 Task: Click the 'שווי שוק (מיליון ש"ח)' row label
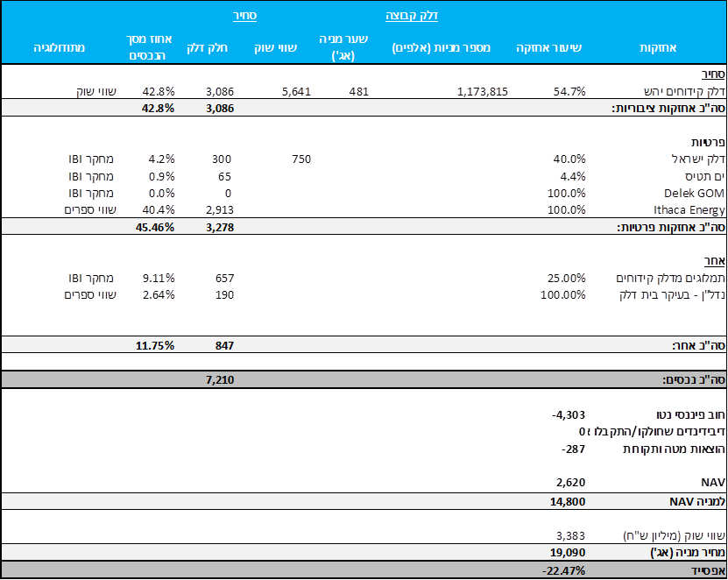675,536
